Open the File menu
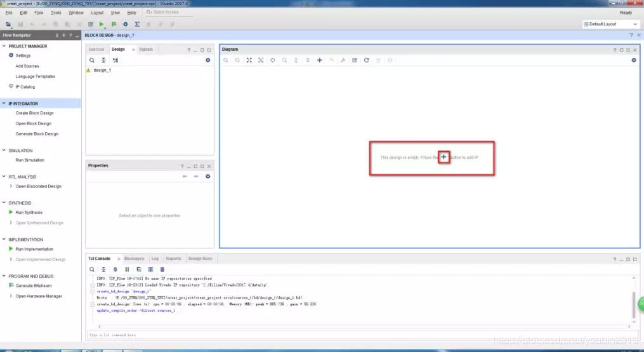The image size is (644, 352). (x=9, y=13)
